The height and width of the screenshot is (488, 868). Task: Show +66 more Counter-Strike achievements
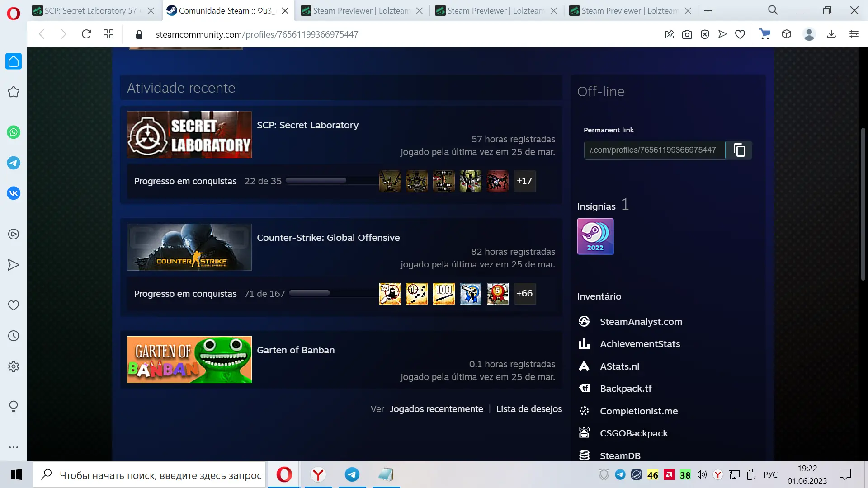point(524,294)
